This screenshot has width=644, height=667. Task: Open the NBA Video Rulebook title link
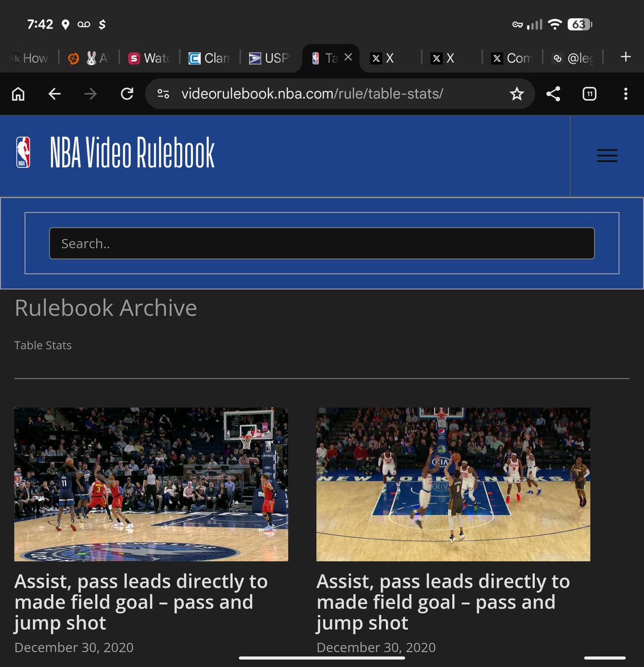point(132,153)
